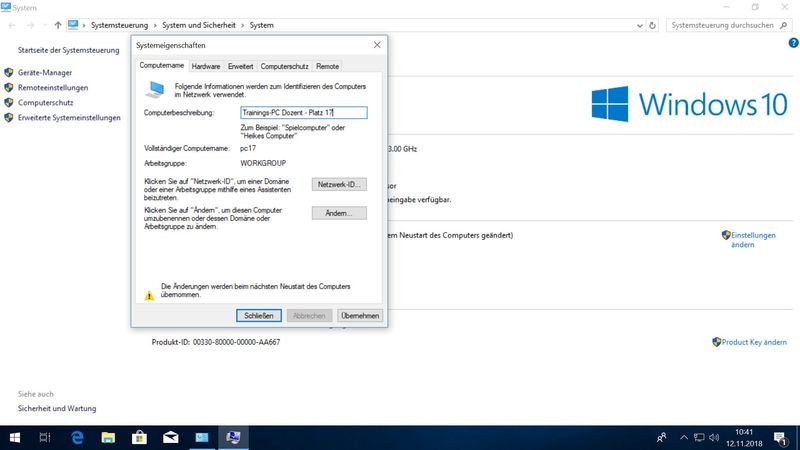The image size is (800, 450).
Task: Open Geräte-Manager link
Action: [45, 72]
